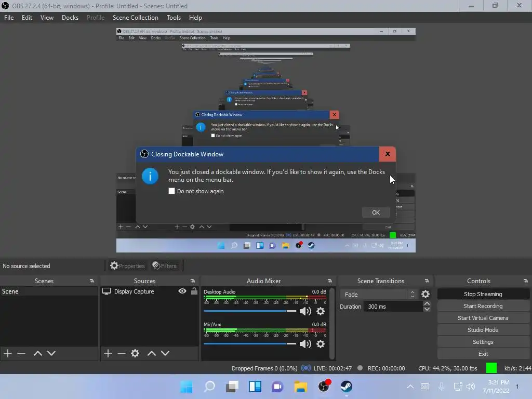This screenshot has width=532, height=399.
Task: Remove selected scene with minus icon
Action: pyautogui.click(x=21, y=353)
